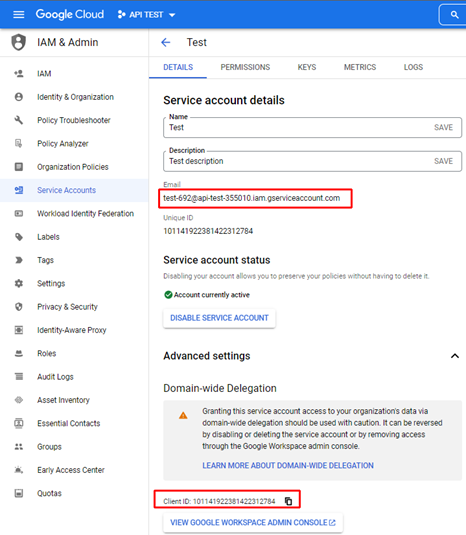Click the Google Cloud logo
Image resolution: width=466 pixels, height=535 pixels.
tap(70, 14)
